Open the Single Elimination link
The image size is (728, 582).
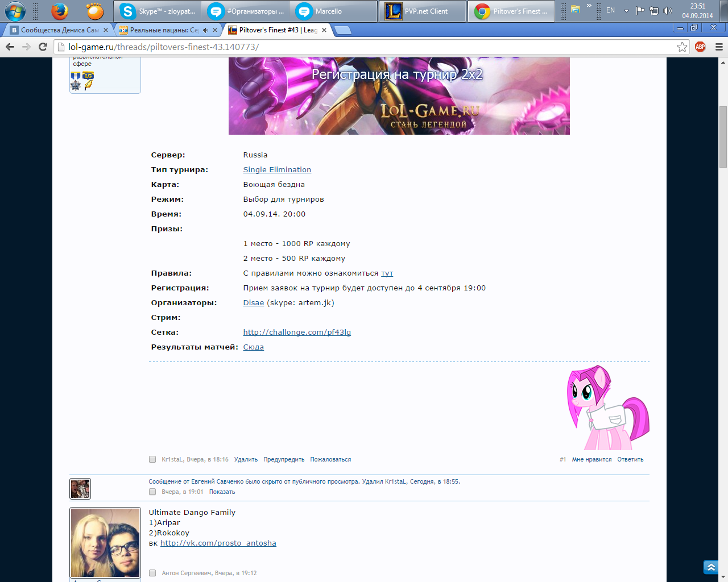pyautogui.click(x=277, y=169)
